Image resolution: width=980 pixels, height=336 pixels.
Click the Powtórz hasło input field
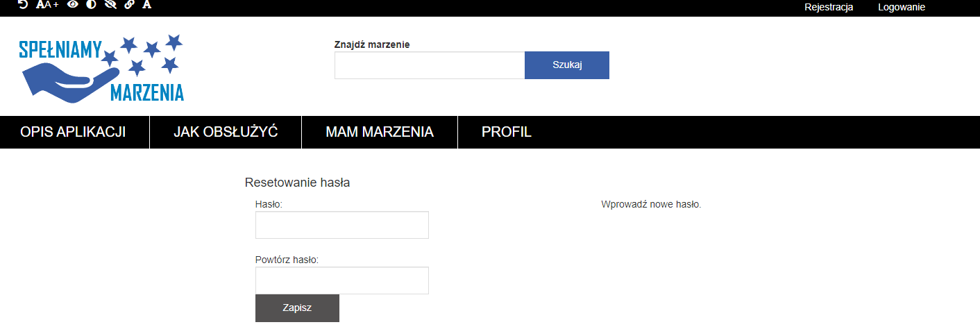coord(342,280)
